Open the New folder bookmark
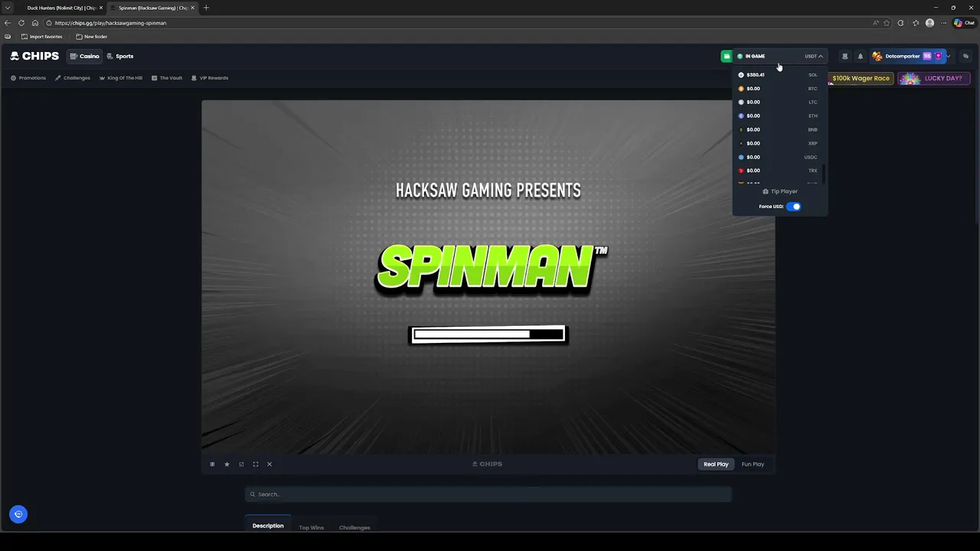 92,37
